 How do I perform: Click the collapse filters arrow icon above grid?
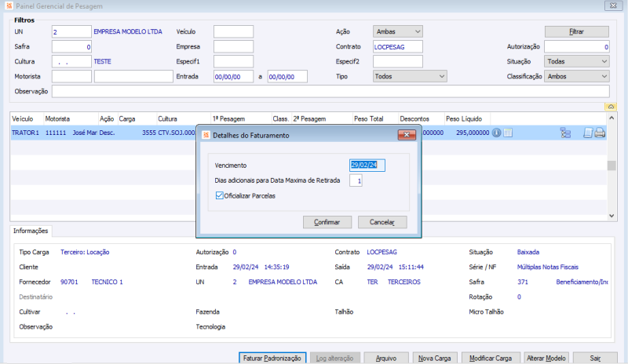[611, 107]
